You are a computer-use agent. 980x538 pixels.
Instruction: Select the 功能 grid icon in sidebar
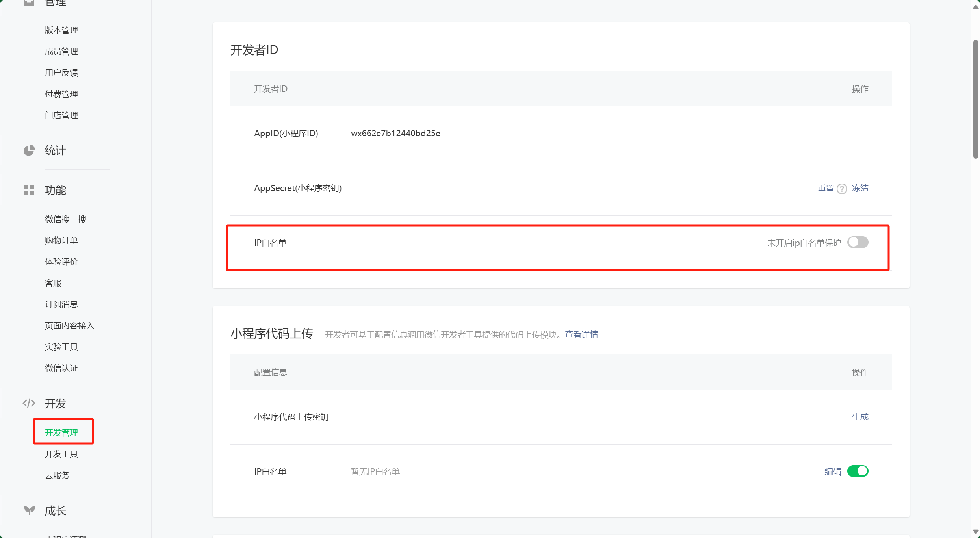coord(29,190)
